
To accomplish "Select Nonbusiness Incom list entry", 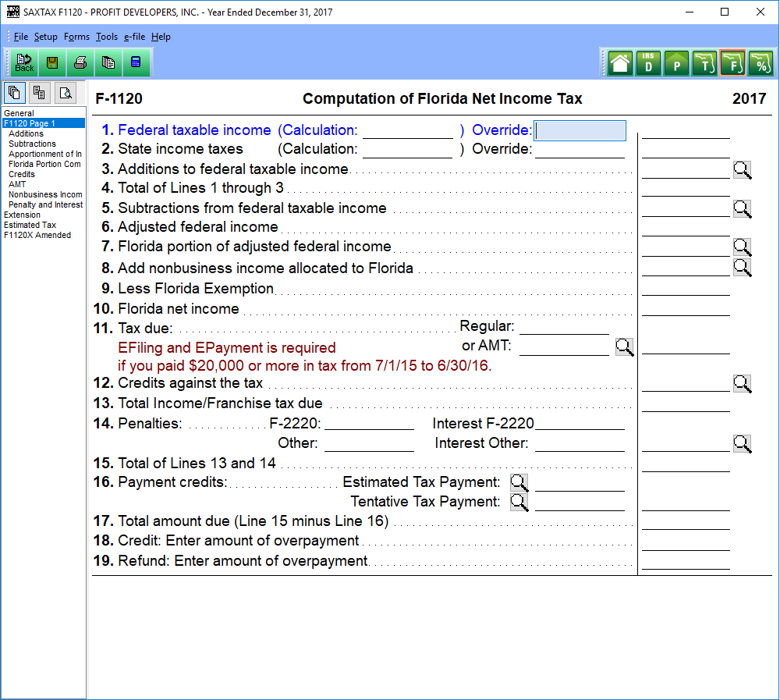I will (x=44, y=194).
